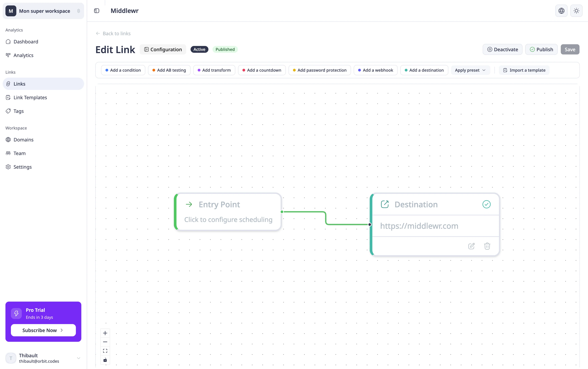
Task: Toggle the light theme sun icon
Action: 576,11
